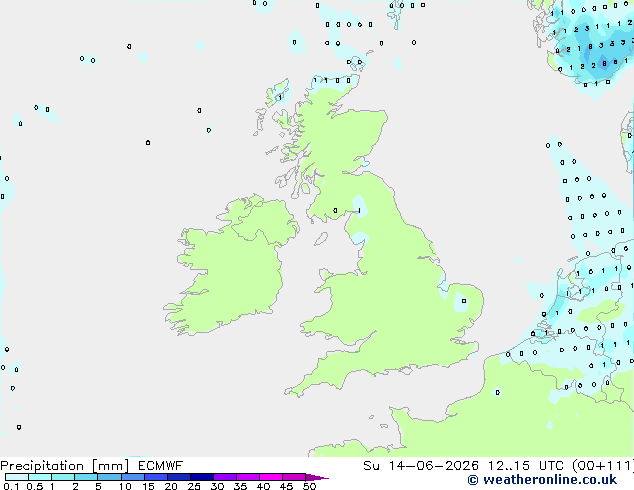
Task: Click the 30–35 mm purple legend swatch
Action: coord(225,477)
